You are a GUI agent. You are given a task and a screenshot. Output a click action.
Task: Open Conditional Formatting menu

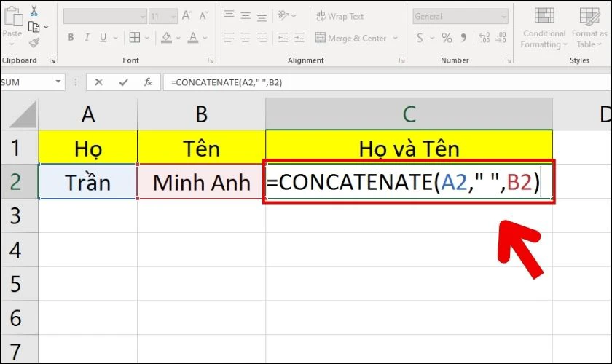544,28
